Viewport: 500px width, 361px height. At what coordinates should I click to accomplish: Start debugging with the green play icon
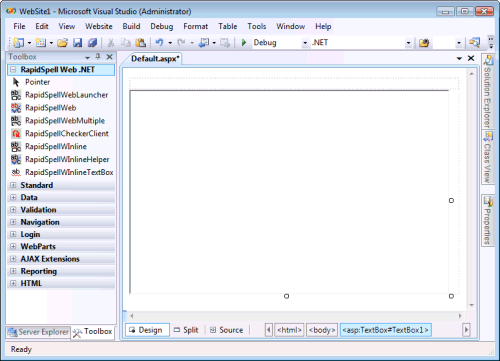tap(244, 43)
